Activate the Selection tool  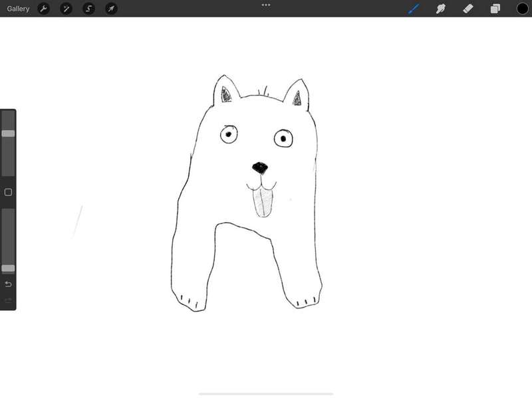tap(88, 9)
